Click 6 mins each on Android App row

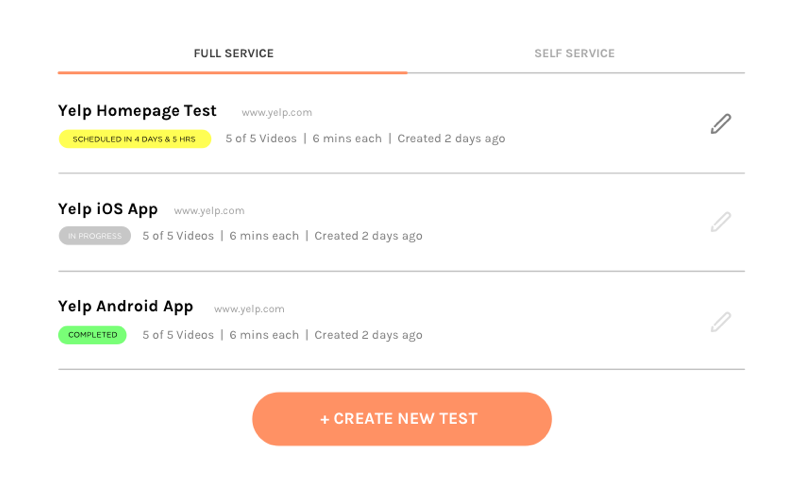click(264, 335)
